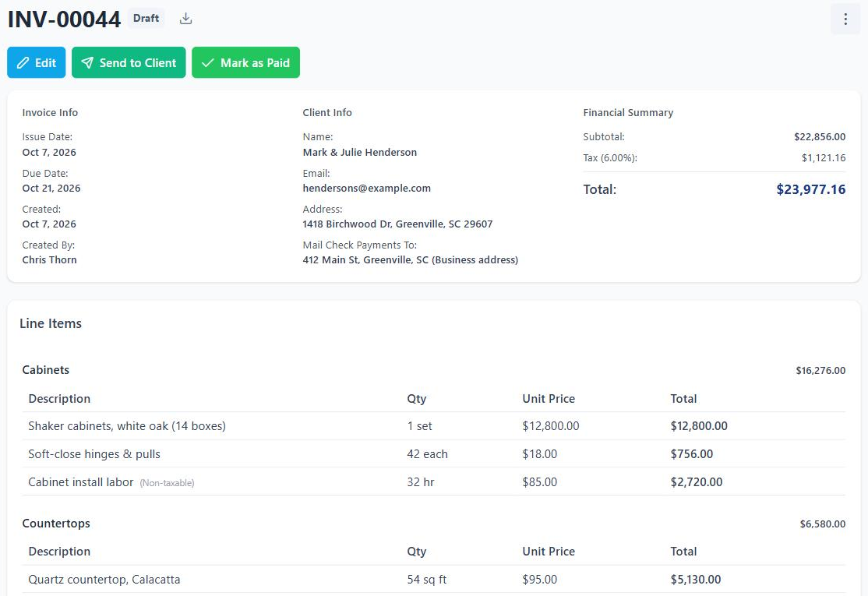Click the Countertops section heading

click(x=56, y=523)
